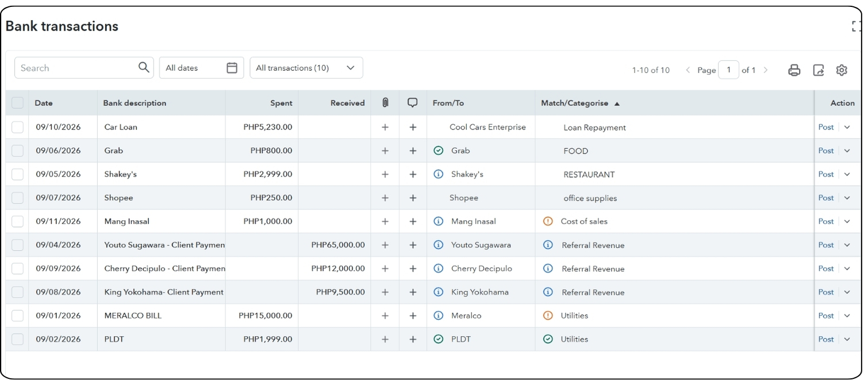
Task: Click the warning icon beside Meralco Utilities
Action: [548, 316]
